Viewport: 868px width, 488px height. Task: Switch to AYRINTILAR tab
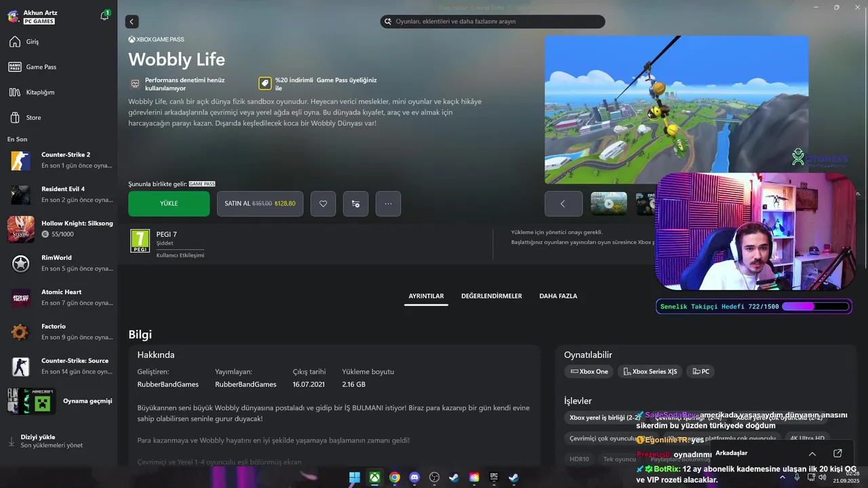(x=426, y=296)
